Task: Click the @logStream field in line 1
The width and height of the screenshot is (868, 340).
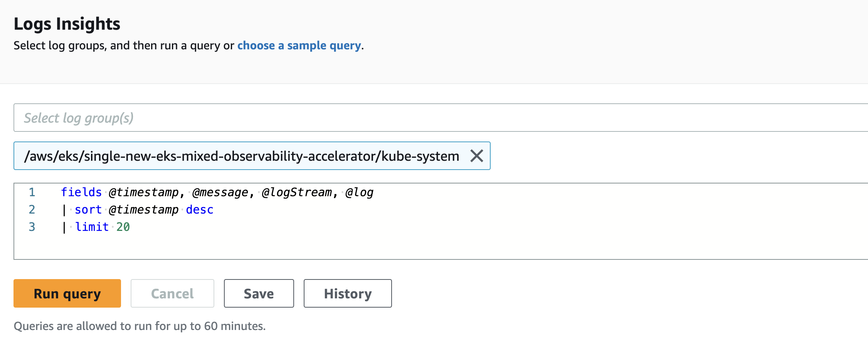Action: coord(297,192)
